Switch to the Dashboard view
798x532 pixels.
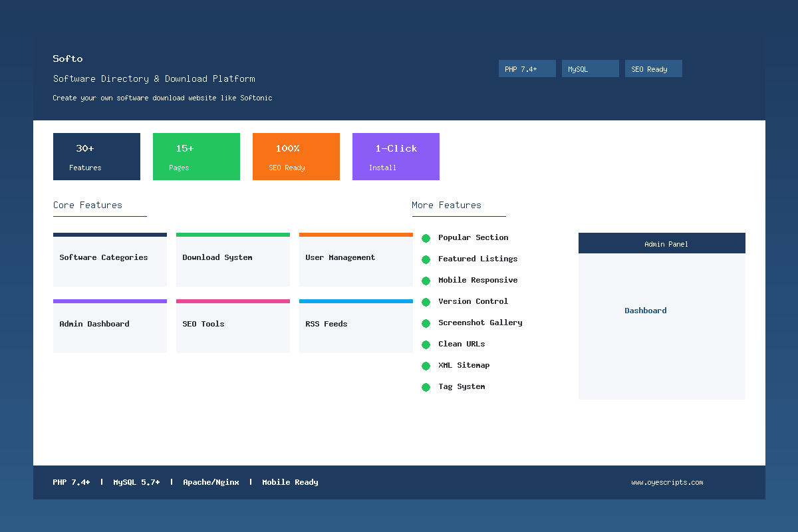pyautogui.click(x=645, y=311)
